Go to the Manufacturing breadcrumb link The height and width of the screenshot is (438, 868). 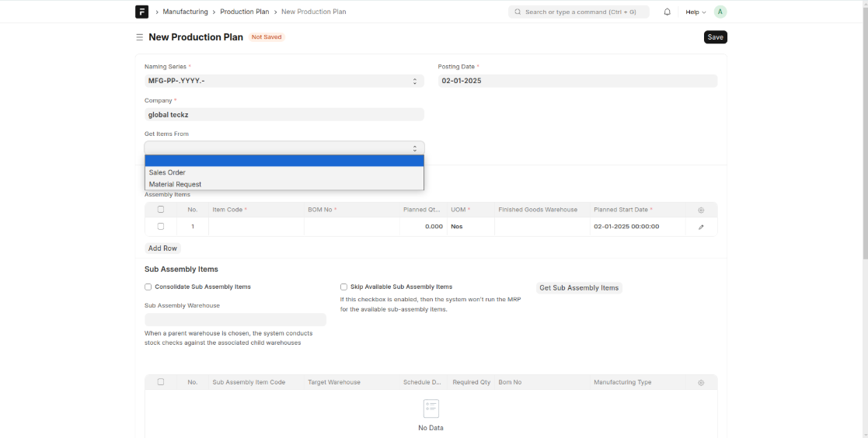point(185,12)
